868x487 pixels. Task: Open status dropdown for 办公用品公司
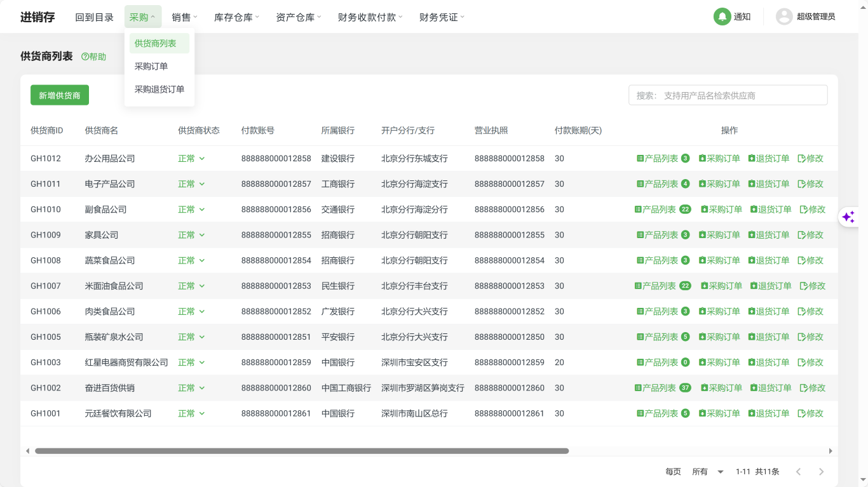[x=191, y=158]
